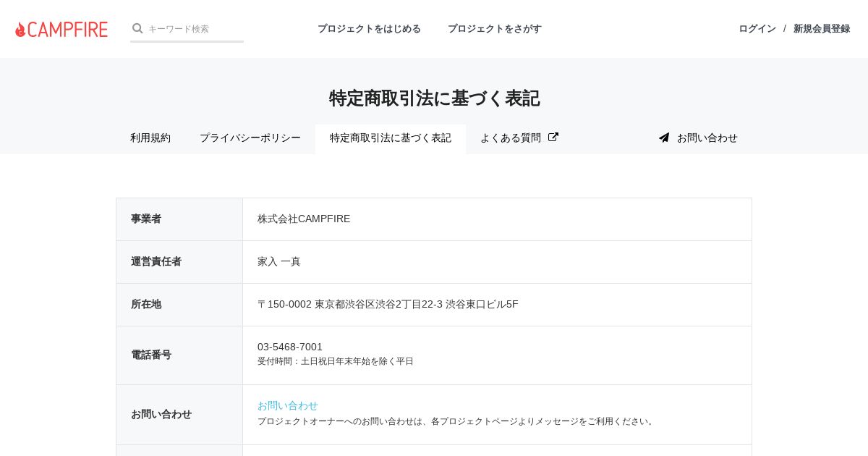Switch to the プライバシーポリシー tab
The image size is (868, 456).
pyautogui.click(x=250, y=138)
